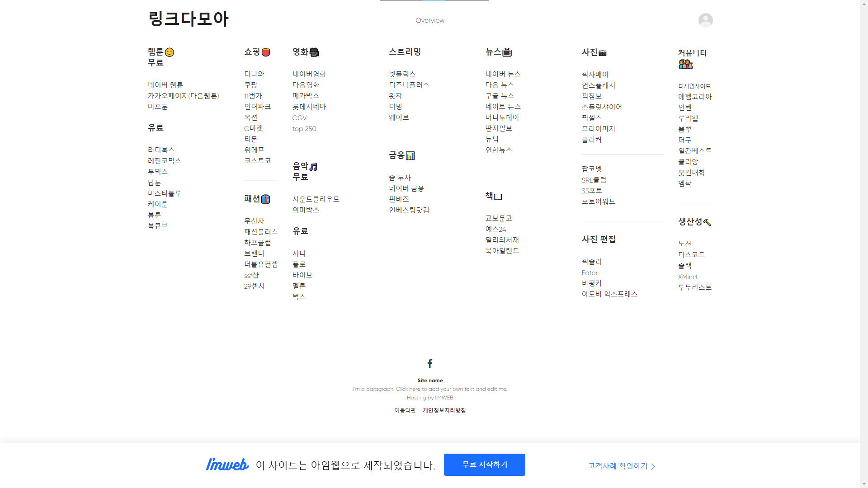
Task: Visit the 디스코드 link under 생산성
Action: tap(691, 255)
